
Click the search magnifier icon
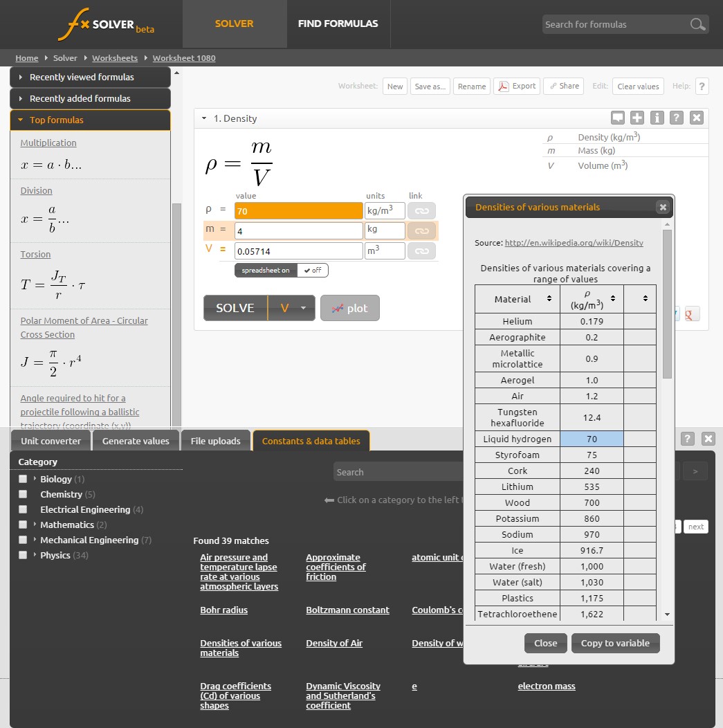coord(697,25)
